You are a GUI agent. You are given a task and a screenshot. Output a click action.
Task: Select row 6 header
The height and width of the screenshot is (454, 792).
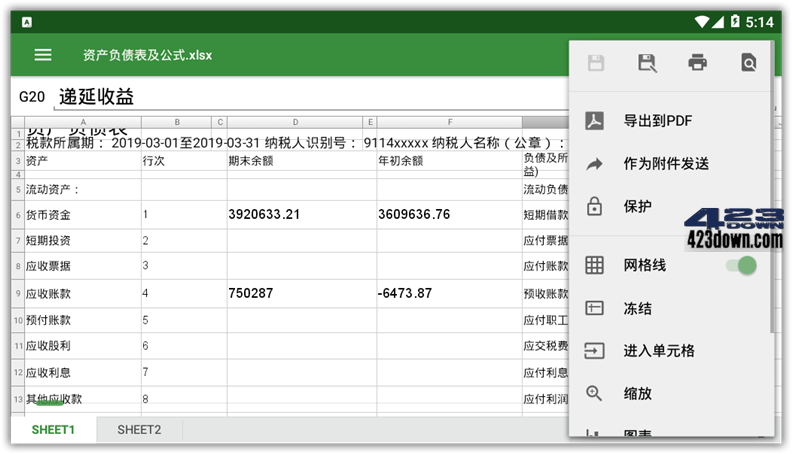point(18,215)
